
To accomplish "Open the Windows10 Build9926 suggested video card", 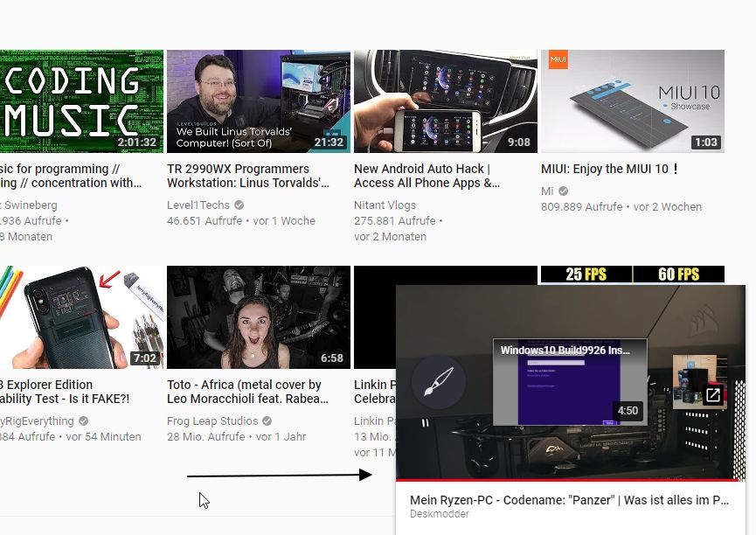I will [569, 382].
